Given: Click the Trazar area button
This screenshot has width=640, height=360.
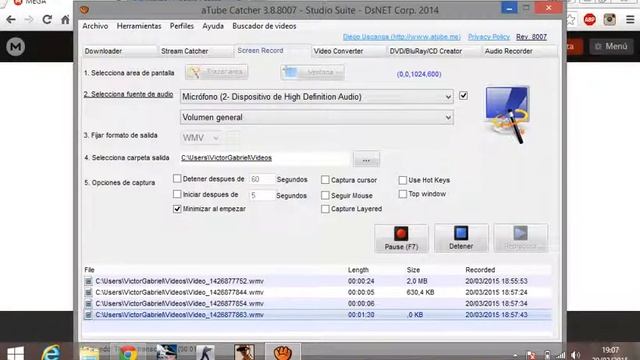Looking at the screenshot, I should [x=216, y=72].
